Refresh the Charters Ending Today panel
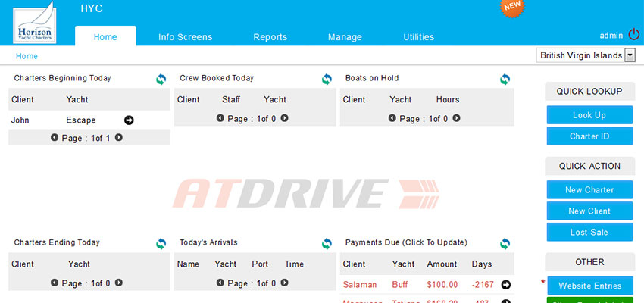This screenshot has width=644, height=303. (x=161, y=244)
